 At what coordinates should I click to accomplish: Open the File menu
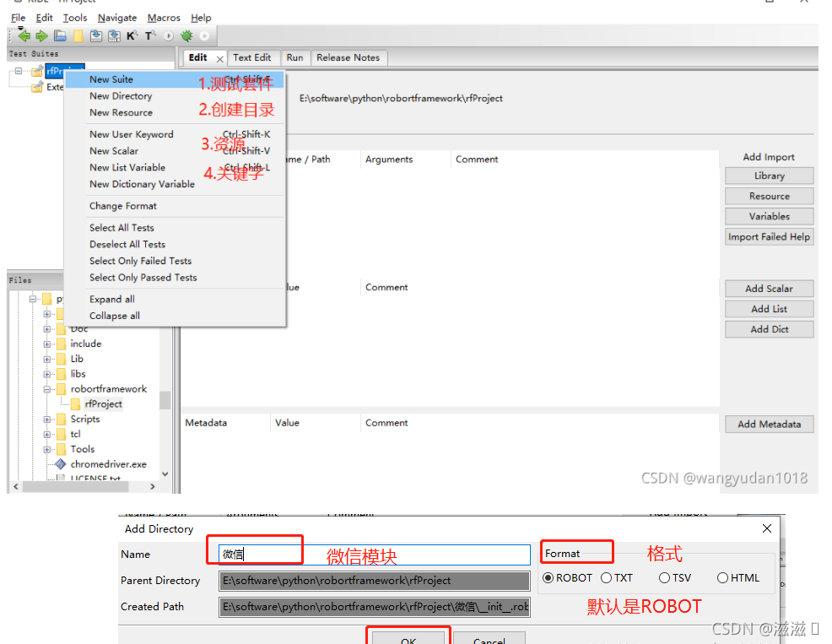[18, 18]
